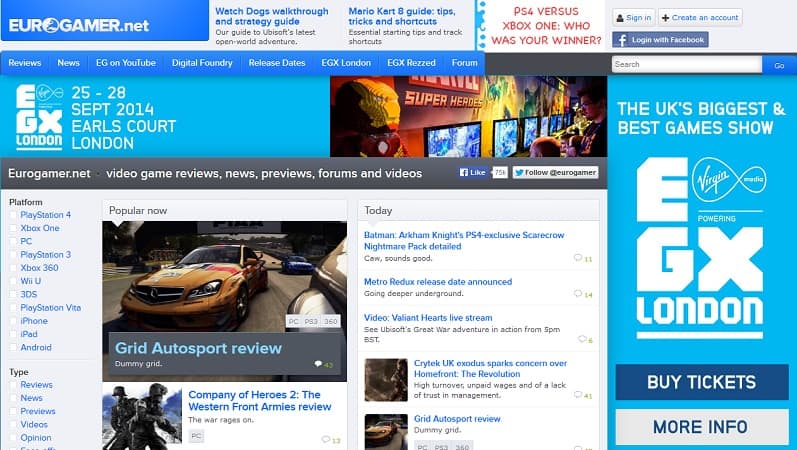Enable the Reviews type checkbox
Image resolution: width=797 pixels, height=450 pixels.
pos(14,385)
